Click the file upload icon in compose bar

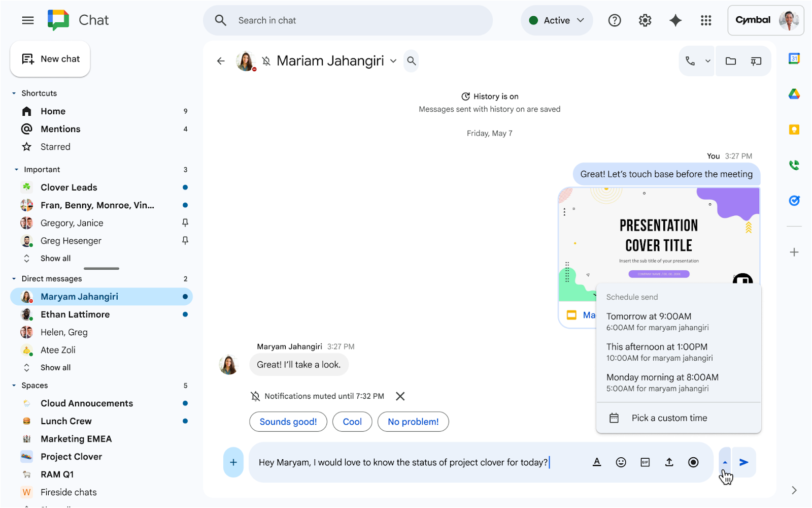tap(669, 462)
